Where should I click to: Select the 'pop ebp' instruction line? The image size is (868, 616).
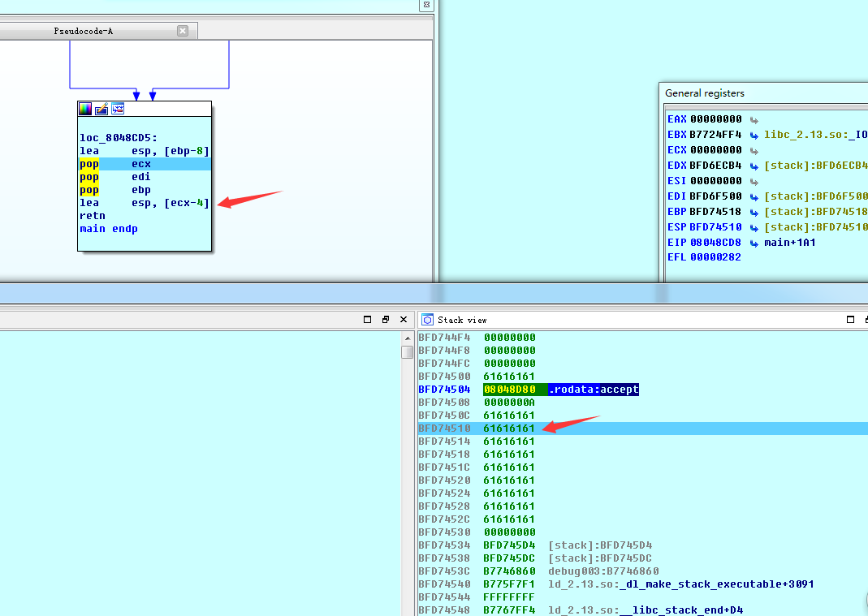pos(115,190)
